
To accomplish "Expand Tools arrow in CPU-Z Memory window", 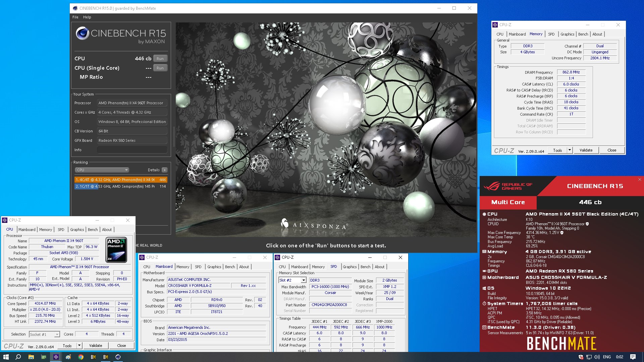I will coord(570,150).
